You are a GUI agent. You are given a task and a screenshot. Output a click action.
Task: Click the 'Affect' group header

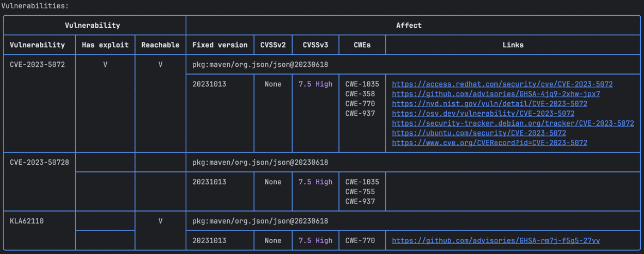point(409,26)
